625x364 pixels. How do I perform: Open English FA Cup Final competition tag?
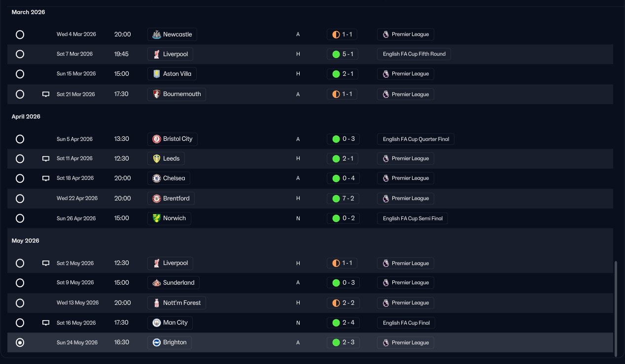(x=406, y=323)
